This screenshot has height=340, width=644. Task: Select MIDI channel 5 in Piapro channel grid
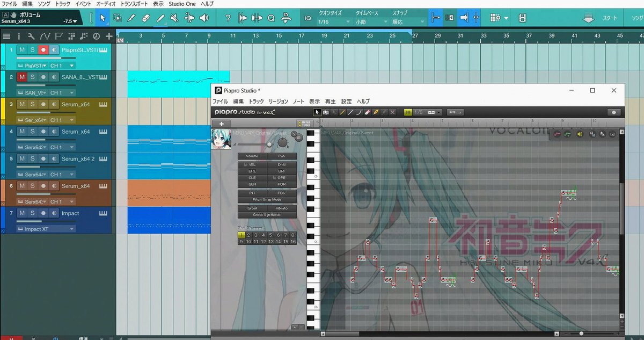click(x=271, y=235)
